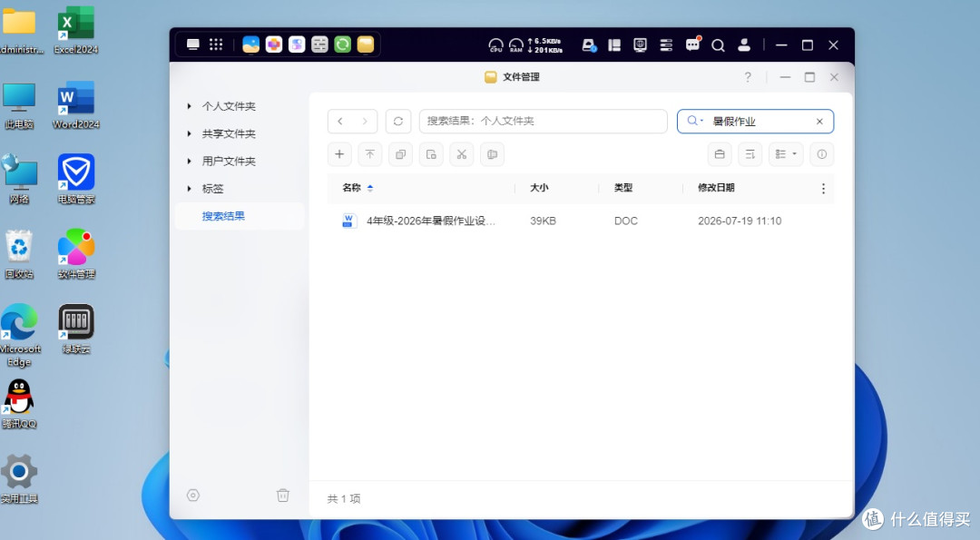Expand the 用户文件夹 tree node
The height and width of the screenshot is (540, 980).
pos(189,162)
